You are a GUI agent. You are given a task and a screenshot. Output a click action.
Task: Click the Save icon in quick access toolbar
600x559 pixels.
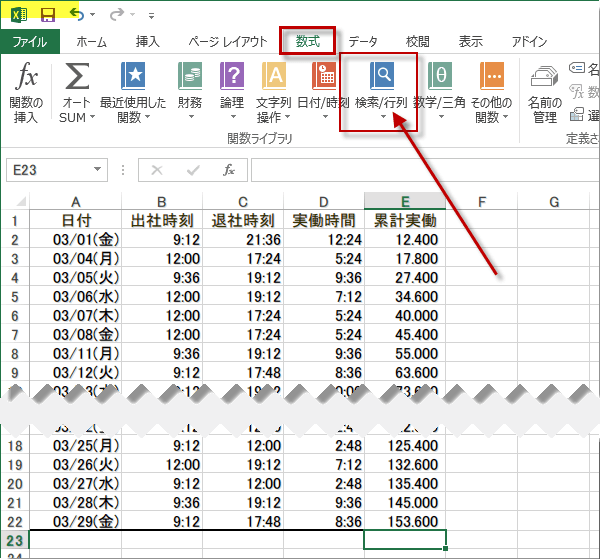(x=47, y=14)
